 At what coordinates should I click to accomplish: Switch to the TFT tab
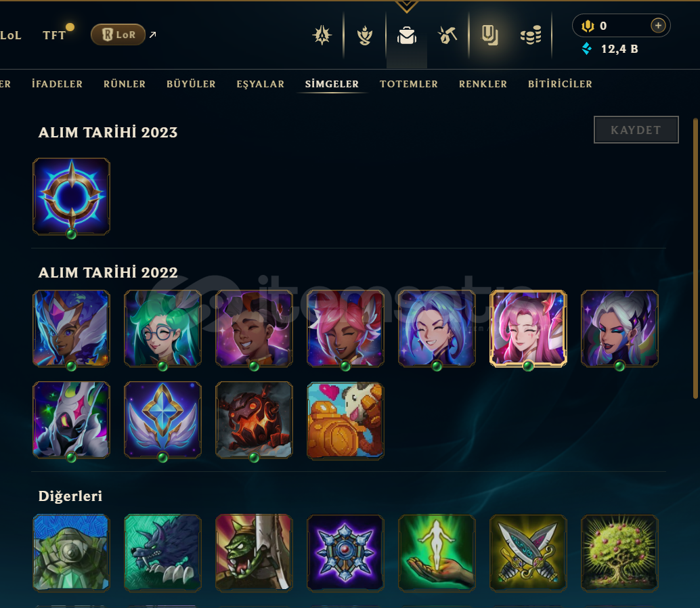pyautogui.click(x=54, y=35)
